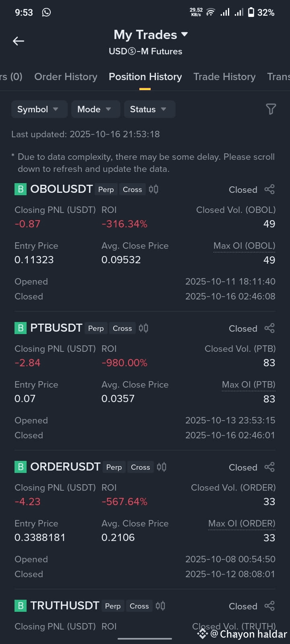Image resolution: width=290 pixels, height=644 pixels.
Task: Open the PTBUSDT candlestick chart icon
Action: (x=143, y=328)
